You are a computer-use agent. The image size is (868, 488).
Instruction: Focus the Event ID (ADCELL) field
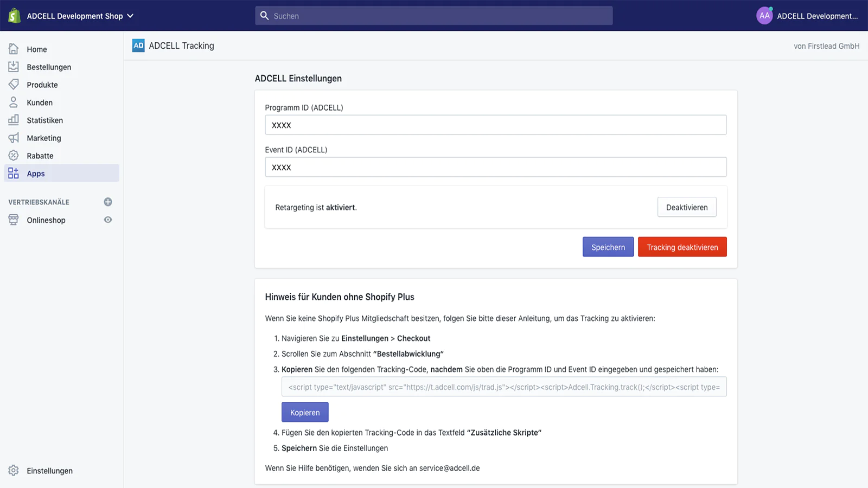(495, 167)
